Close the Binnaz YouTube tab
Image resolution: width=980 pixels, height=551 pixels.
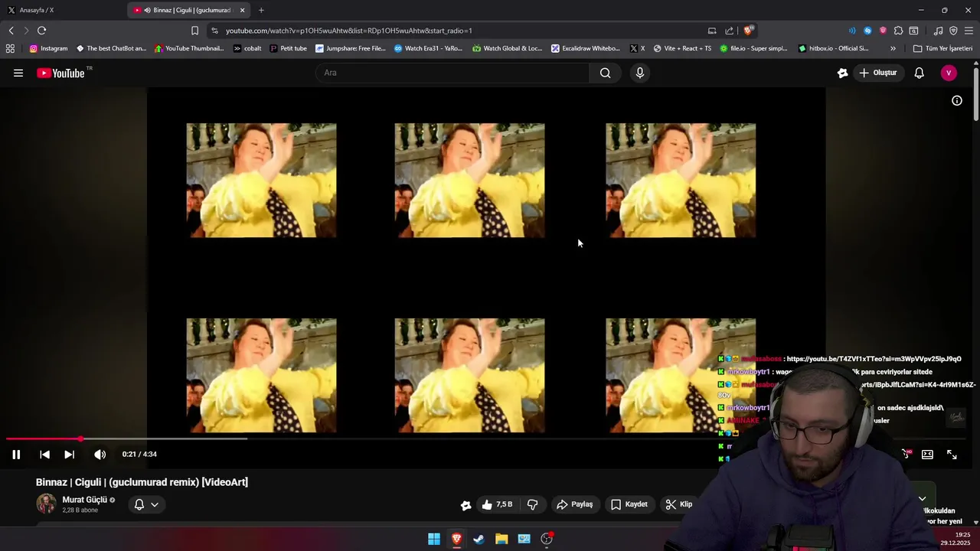[x=243, y=10]
